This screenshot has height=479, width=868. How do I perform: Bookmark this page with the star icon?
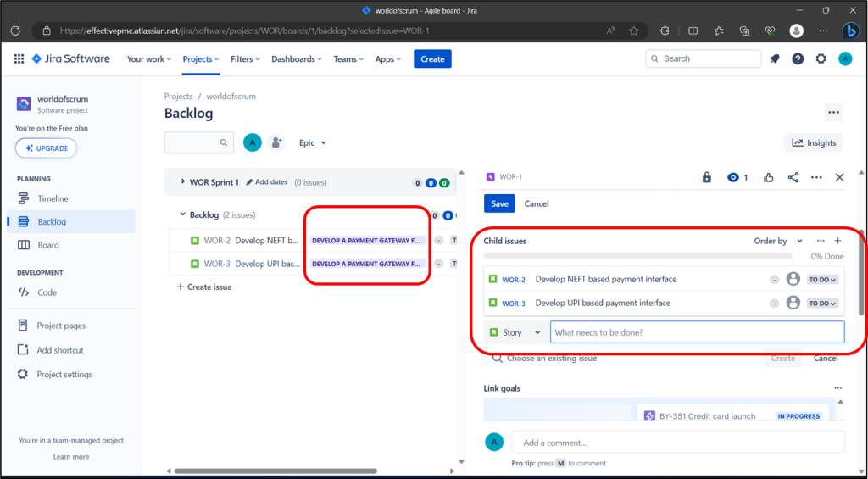[634, 31]
